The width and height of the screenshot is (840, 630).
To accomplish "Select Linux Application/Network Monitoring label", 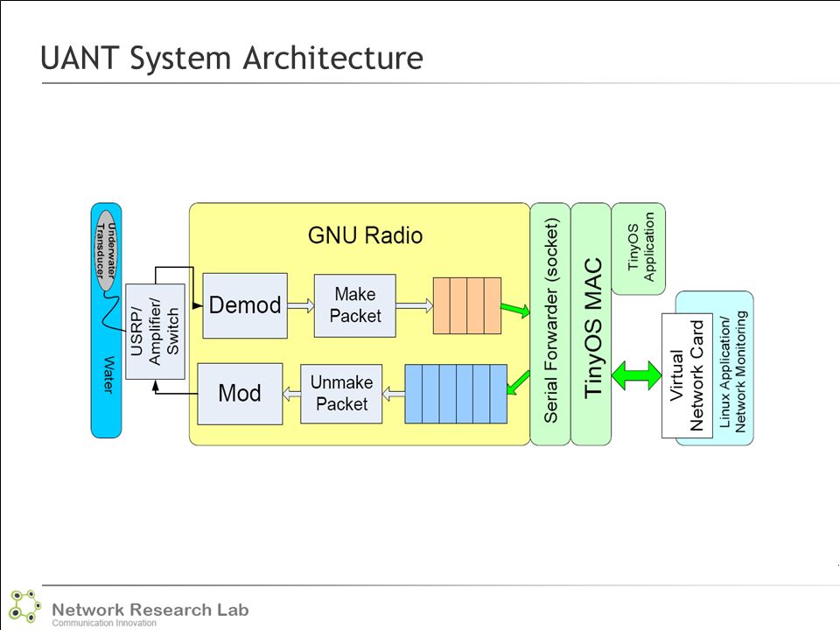I will point(732,373).
